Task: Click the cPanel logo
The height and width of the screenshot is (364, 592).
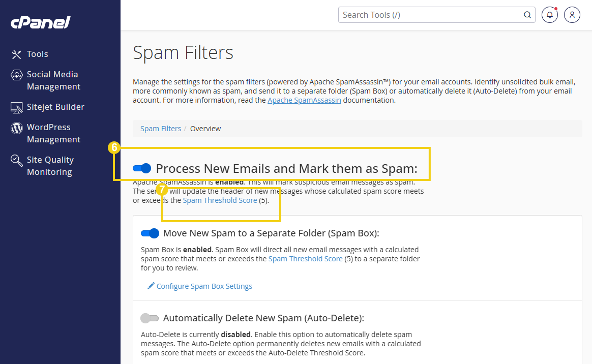Action: click(40, 22)
